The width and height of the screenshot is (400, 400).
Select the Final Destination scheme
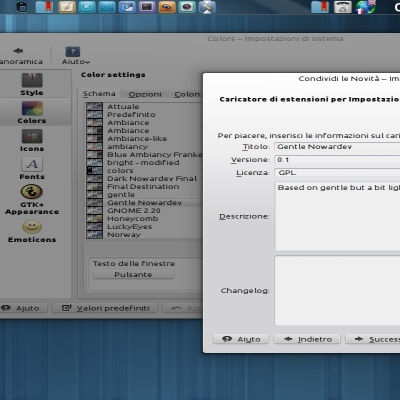(144, 187)
